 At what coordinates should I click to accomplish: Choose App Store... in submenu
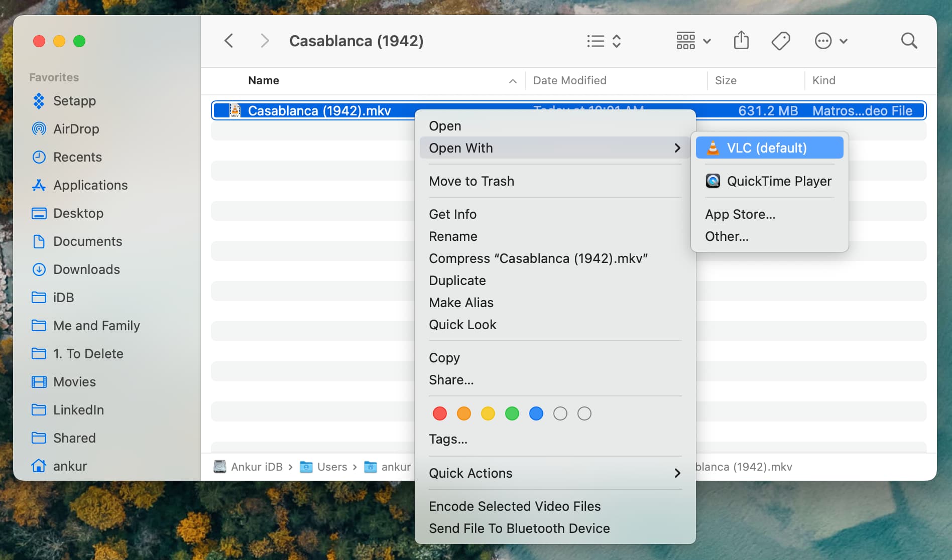tap(770, 214)
